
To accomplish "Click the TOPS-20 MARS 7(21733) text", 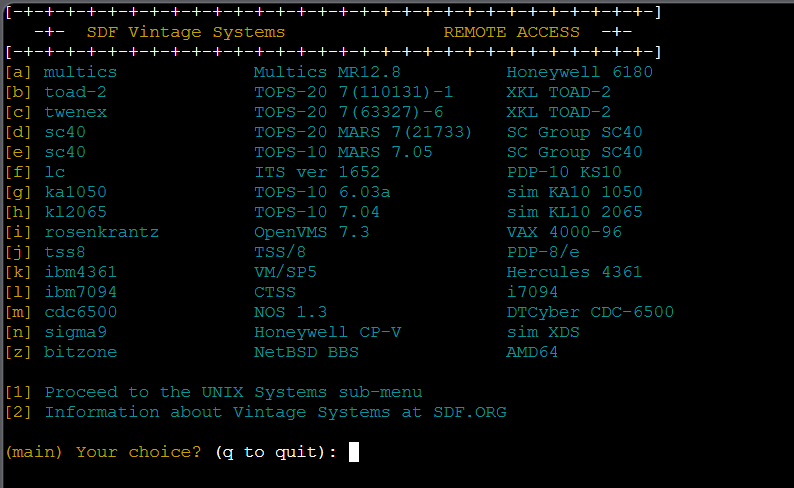I will 363,132.
